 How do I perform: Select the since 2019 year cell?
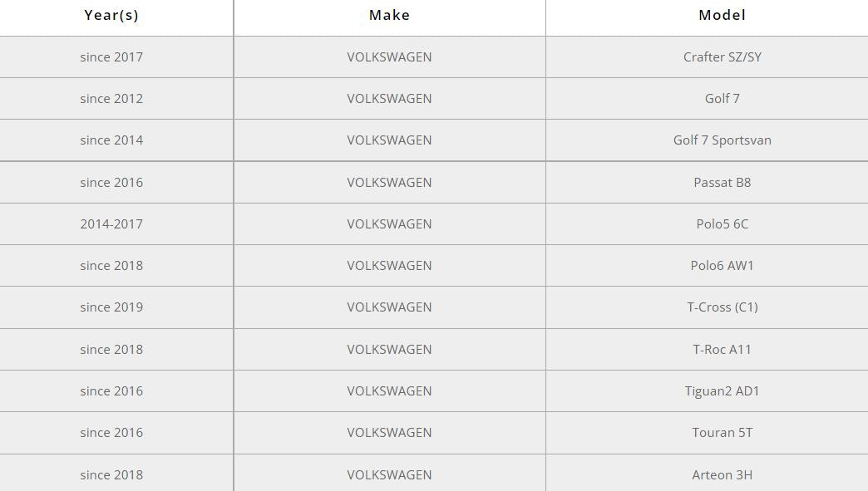111,307
